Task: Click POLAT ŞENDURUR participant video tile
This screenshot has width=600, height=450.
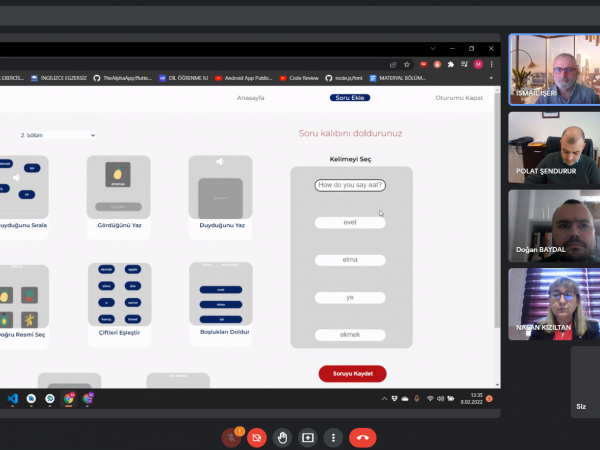Action: tap(554, 148)
